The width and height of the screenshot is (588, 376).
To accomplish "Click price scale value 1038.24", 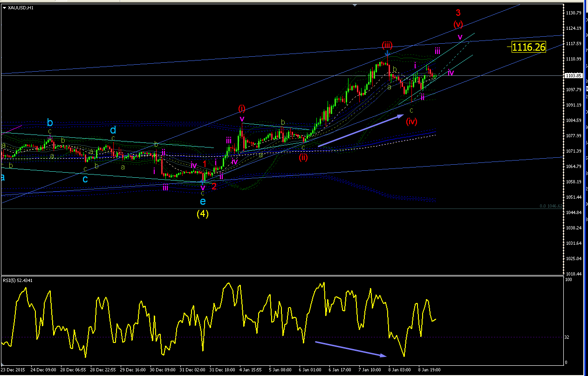I will click(574, 228).
